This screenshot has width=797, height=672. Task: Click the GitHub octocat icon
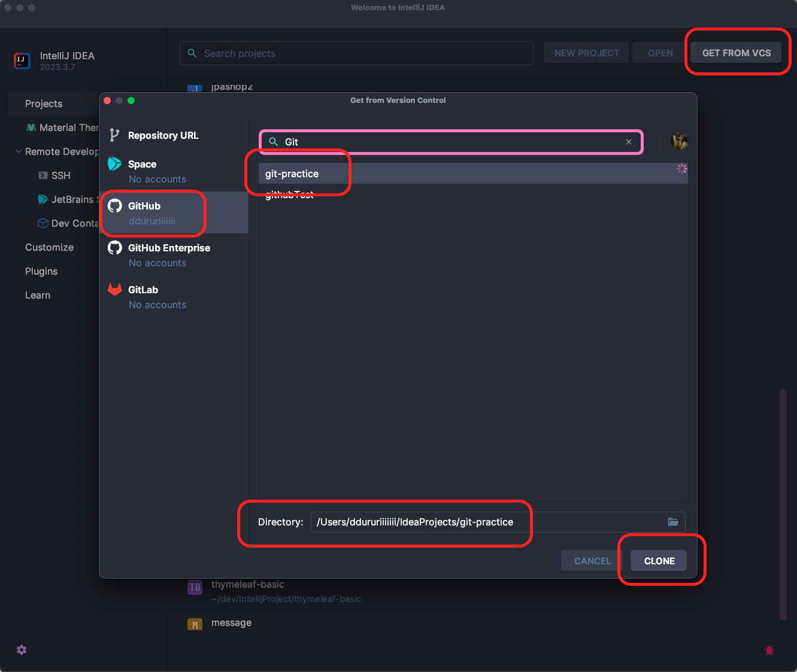tap(114, 206)
